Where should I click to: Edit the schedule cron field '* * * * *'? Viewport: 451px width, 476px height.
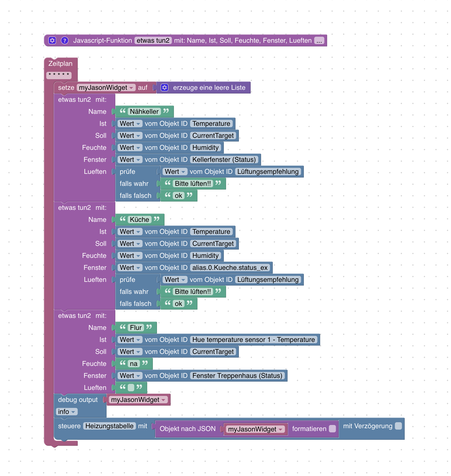(x=59, y=75)
